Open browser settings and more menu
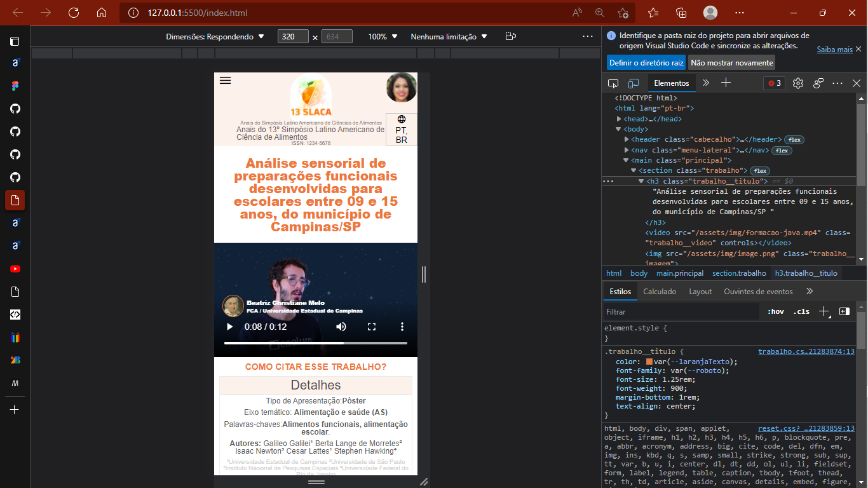The height and width of the screenshot is (488, 868). 740,13
